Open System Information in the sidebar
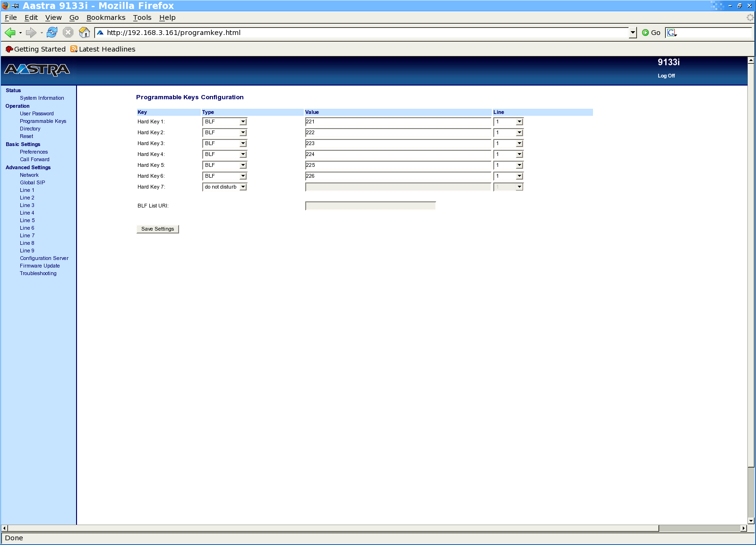This screenshot has height=545, width=756. click(x=42, y=98)
